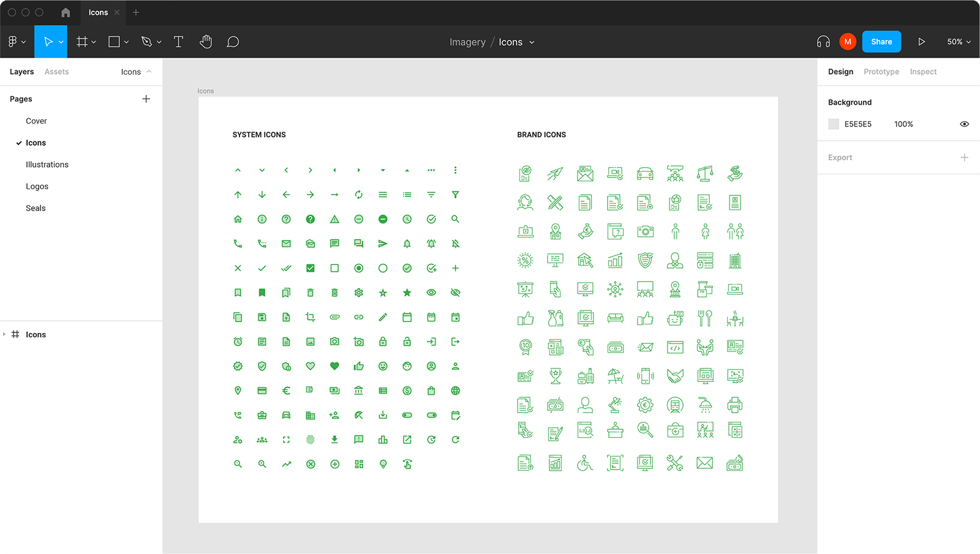Present the design with play button
This screenshot has height=554, width=980.
pyautogui.click(x=921, y=42)
